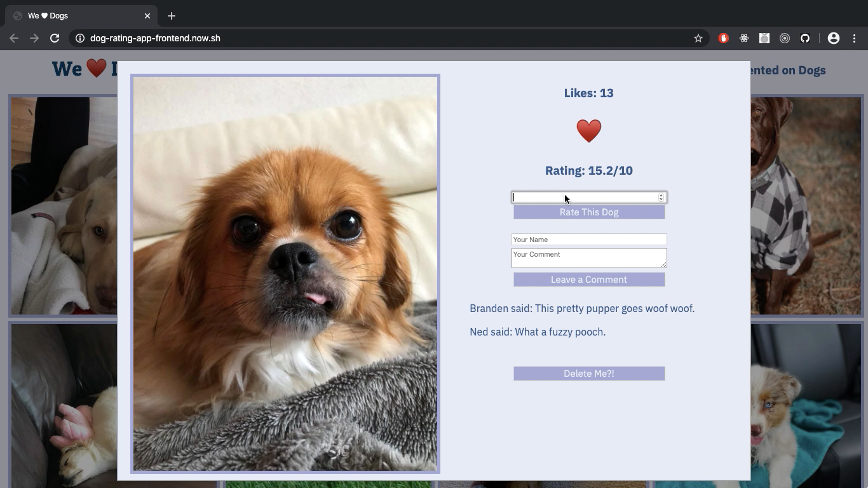Go back with browser back arrow
868x488 pixels.
[14, 38]
